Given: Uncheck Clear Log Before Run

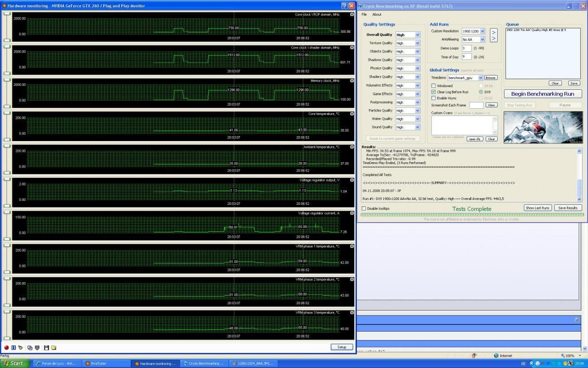Looking at the screenshot, I should (434, 92).
